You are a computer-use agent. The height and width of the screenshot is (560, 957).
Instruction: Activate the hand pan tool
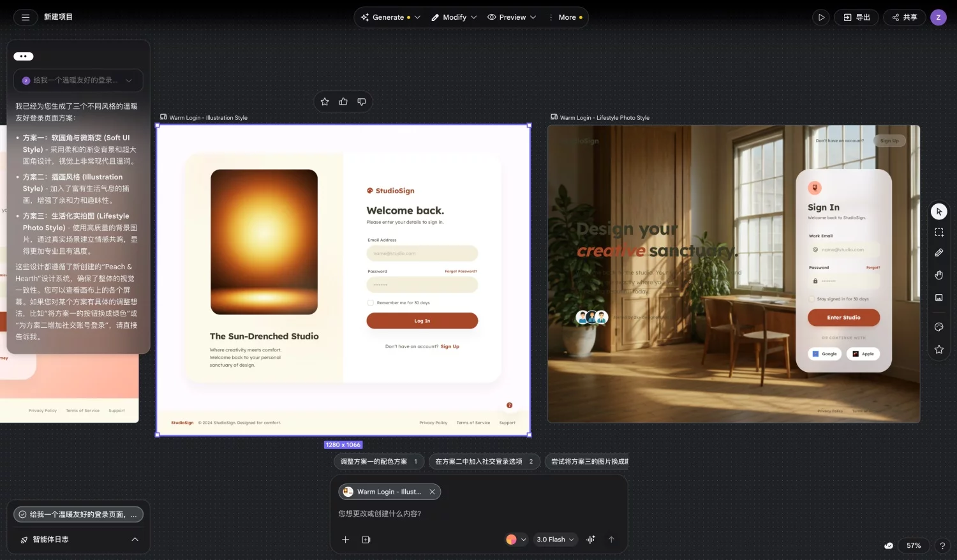coord(938,275)
